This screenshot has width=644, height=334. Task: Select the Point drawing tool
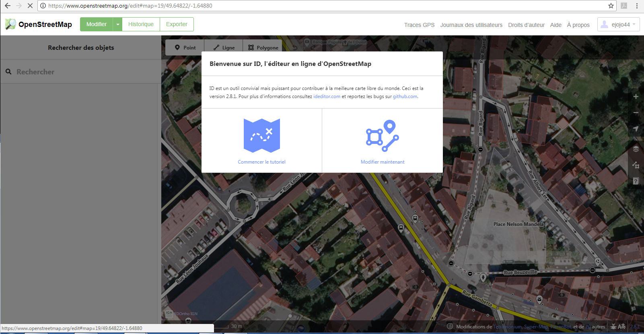point(185,47)
